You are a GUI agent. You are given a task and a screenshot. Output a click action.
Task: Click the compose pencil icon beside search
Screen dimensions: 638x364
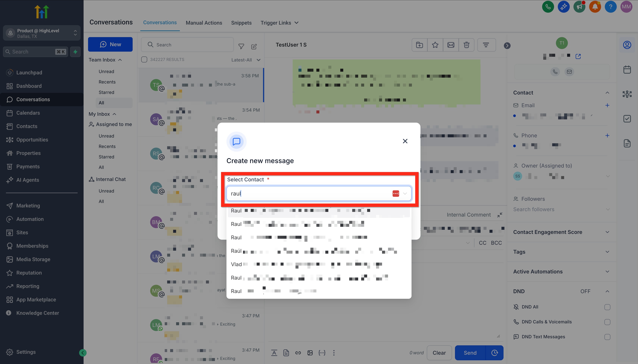coord(254,46)
